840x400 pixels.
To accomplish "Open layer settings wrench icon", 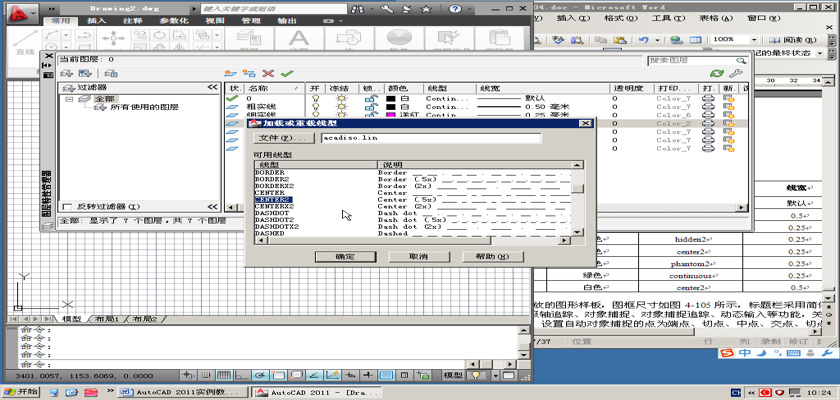I will (x=736, y=73).
